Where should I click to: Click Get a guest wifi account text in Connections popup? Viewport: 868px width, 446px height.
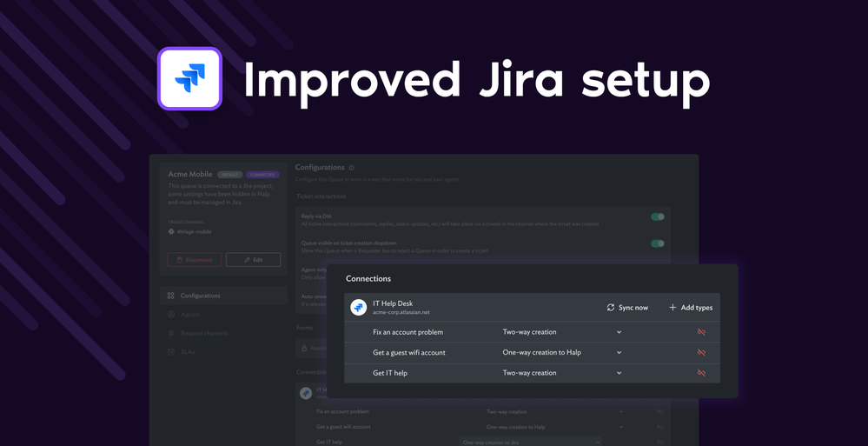(x=409, y=352)
